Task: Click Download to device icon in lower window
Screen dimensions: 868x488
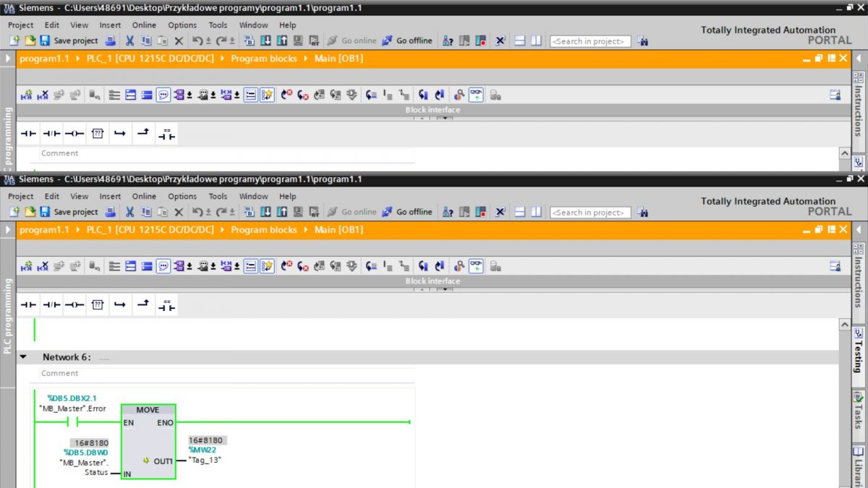Action: 265,212
